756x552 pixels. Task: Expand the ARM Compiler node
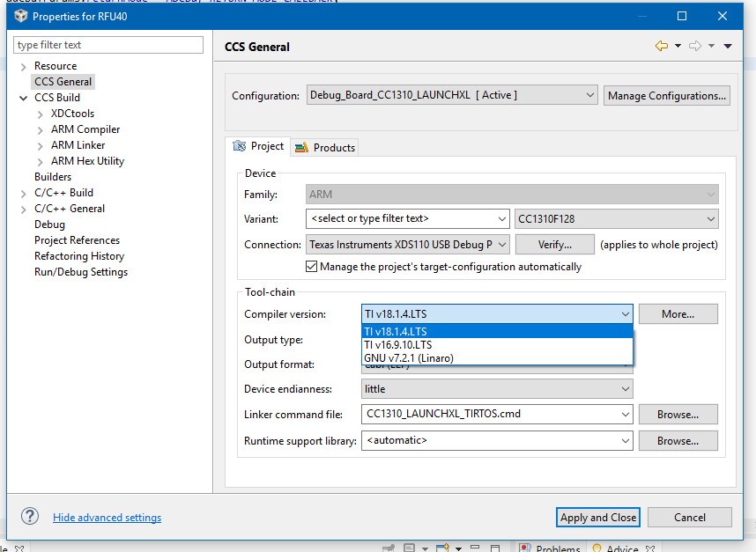point(41,129)
